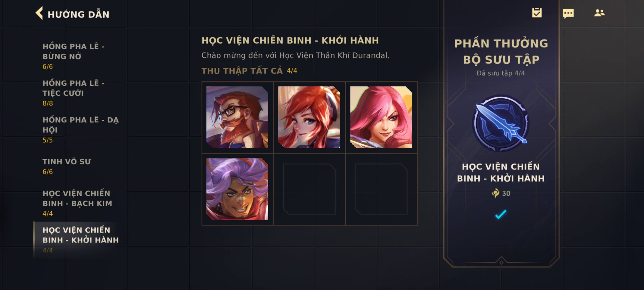
Task: Select the purple-haired champion portrait
Action: pyautogui.click(x=237, y=189)
